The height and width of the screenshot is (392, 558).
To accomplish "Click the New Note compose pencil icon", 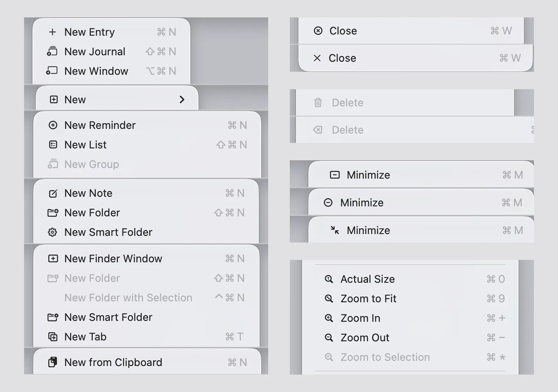I will [53, 193].
